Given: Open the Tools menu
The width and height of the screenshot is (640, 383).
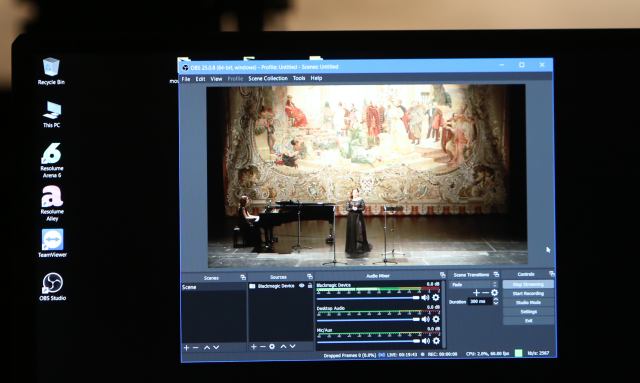Looking at the screenshot, I should tap(299, 78).
